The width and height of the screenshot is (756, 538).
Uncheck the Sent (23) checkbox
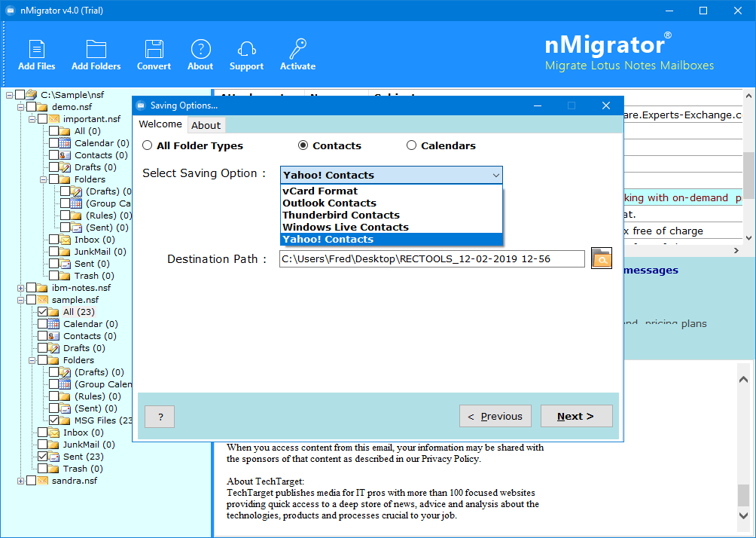click(x=42, y=457)
